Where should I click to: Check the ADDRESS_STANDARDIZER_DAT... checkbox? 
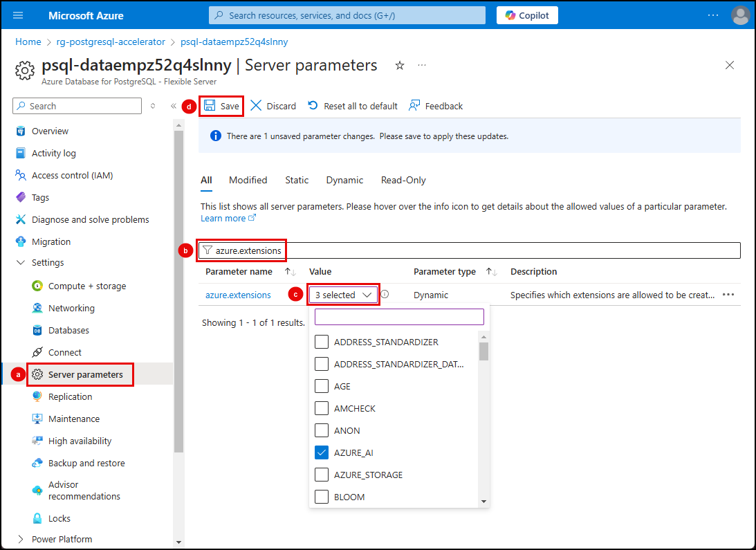coord(322,365)
